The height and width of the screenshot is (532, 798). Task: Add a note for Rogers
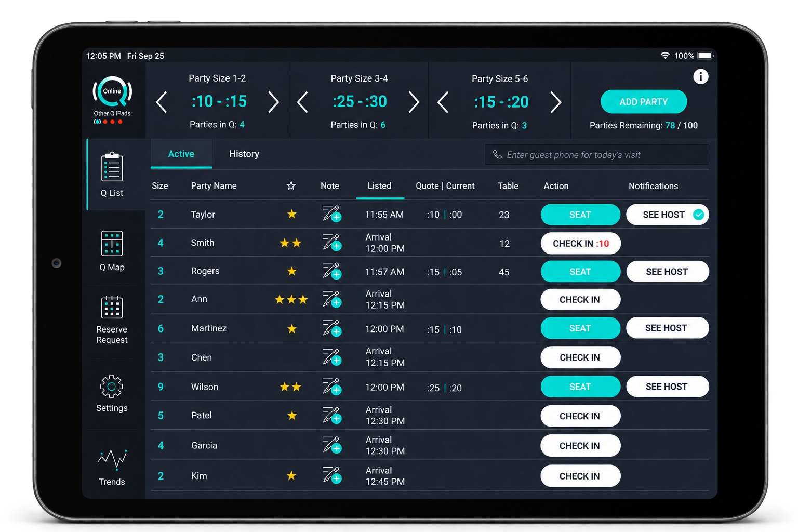331,271
